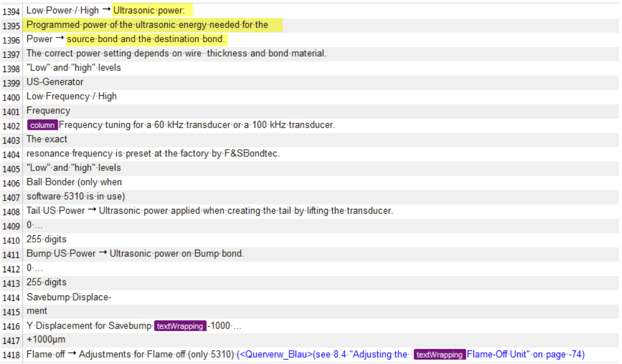622x364 pixels.
Task: Click the '+1000µm' text line
Action: pos(46,340)
